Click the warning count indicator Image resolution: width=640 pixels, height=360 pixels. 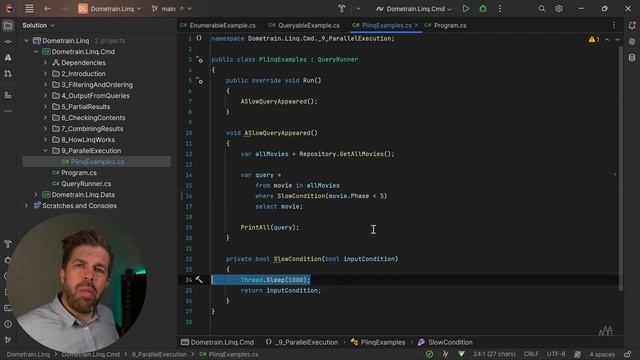(x=594, y=40)
